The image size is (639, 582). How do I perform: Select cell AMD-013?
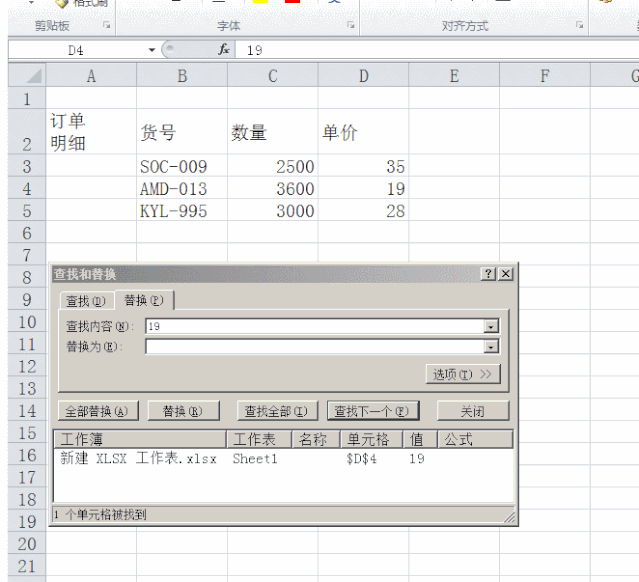[182, 188]
